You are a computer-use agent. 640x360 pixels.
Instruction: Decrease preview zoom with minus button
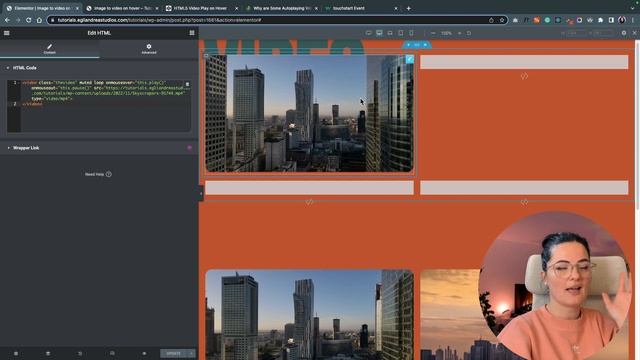433,33
